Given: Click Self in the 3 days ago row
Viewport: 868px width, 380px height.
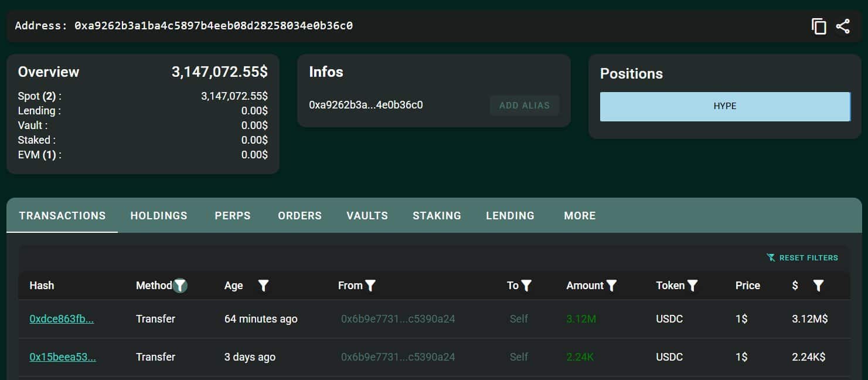Looking at the screenshot, I should click(x=519, y=357).
